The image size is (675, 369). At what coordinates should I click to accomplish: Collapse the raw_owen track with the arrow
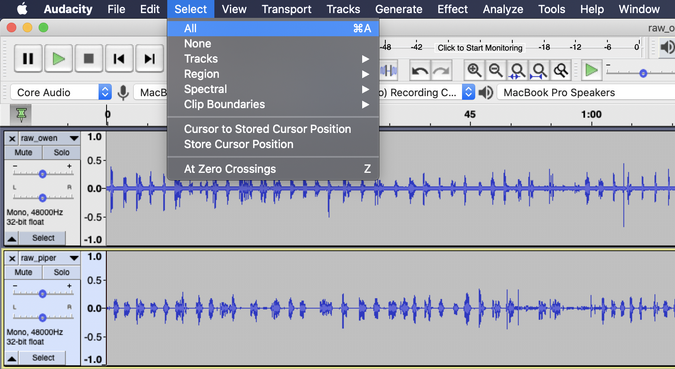[x=12, y=238]
